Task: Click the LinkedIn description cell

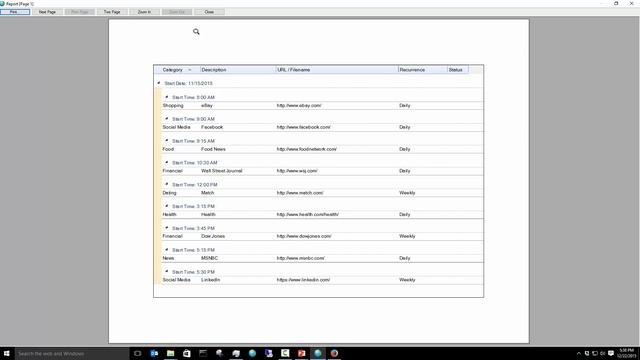Action: coord(211,280)
